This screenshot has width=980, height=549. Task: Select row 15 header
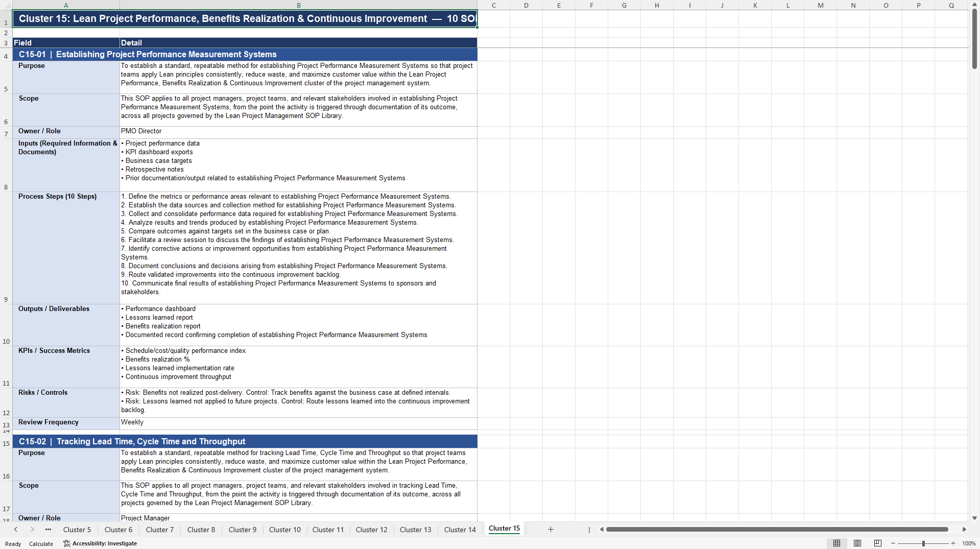[x=6, y=442]
